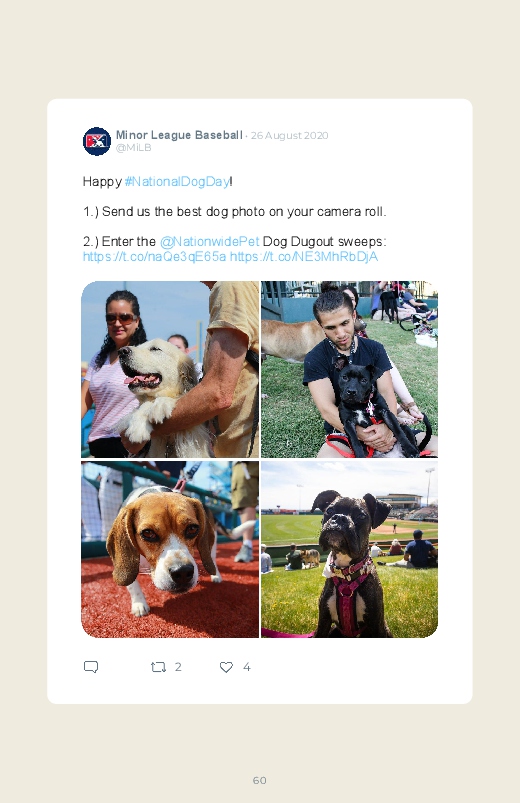520x803 pixels.
Task: Open the golden retriever photo
Action: [x=170, y=369]
